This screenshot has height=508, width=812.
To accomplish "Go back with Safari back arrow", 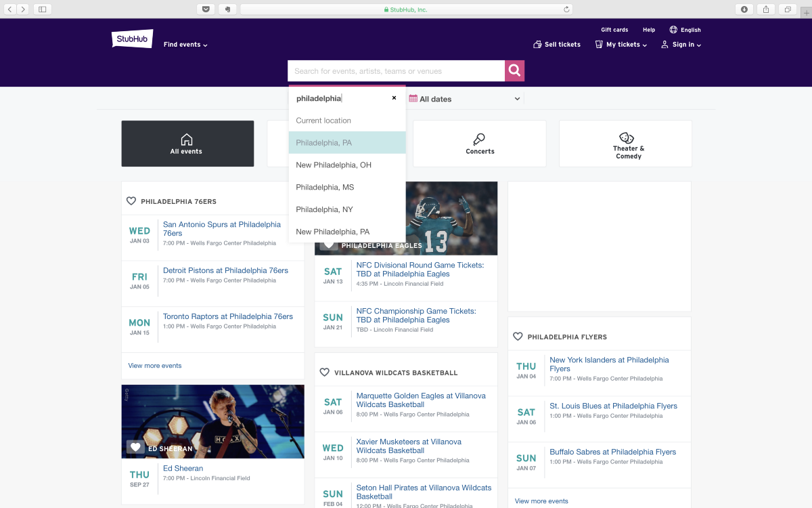I will point(10,9).
